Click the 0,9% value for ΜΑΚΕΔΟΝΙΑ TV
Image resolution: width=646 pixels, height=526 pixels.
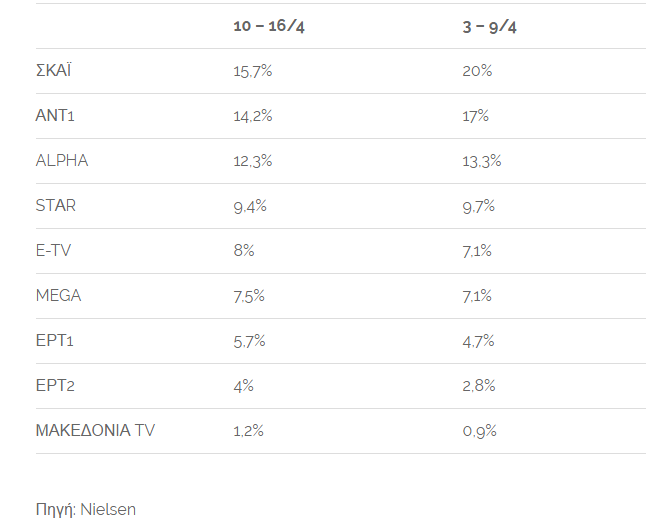[x=479, y=431]
